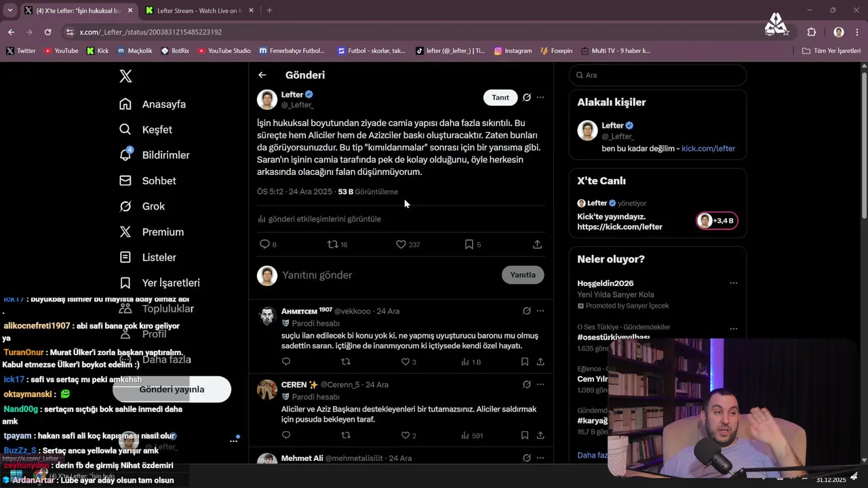Click the Ara search box
This screenshot has width=868, height=488.
click(x=658, y=75)
